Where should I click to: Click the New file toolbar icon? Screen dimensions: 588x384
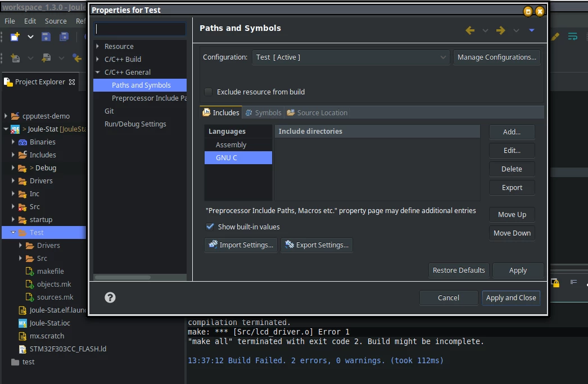[15, 37]
